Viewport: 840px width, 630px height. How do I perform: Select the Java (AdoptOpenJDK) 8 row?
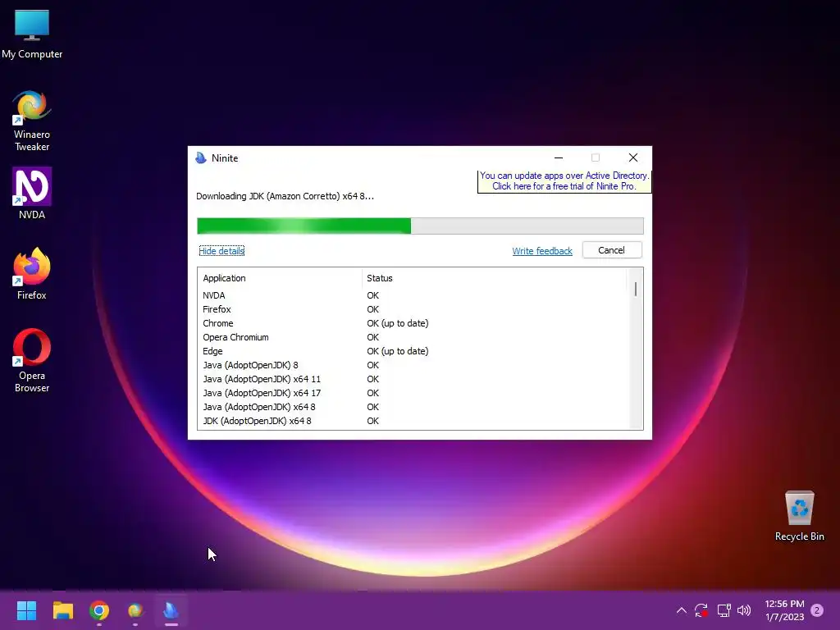[413, 365]
